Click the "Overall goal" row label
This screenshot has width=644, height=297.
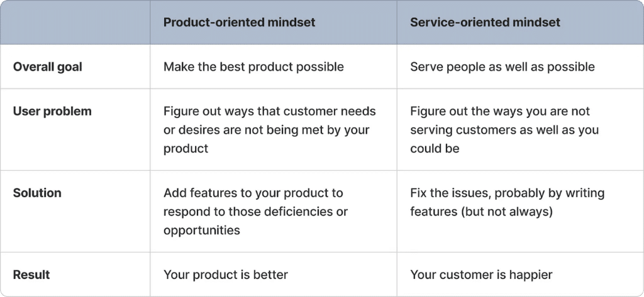tap(48, 67)
